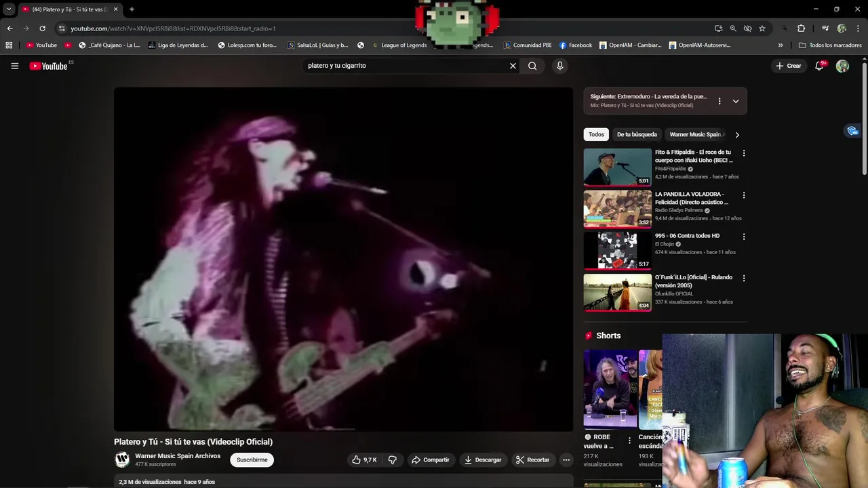Open Fito & Fitipaldis video thumbnail
This screenshot has width=868, height=488.
click(617, 167)
